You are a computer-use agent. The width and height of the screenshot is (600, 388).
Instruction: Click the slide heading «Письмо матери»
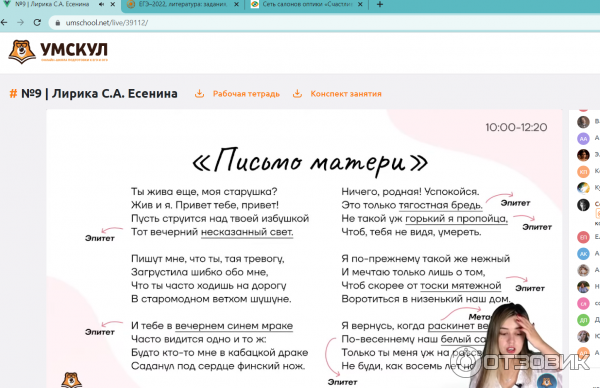point(310,162)
